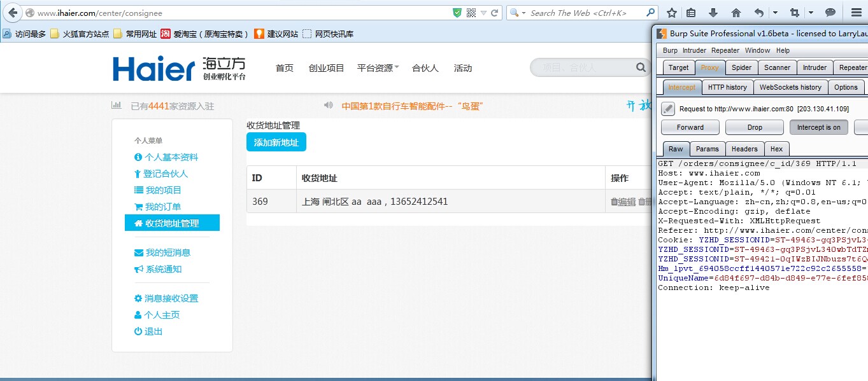
Task: Select 收货地址管理 in sidebar
Action: (172, 223)
